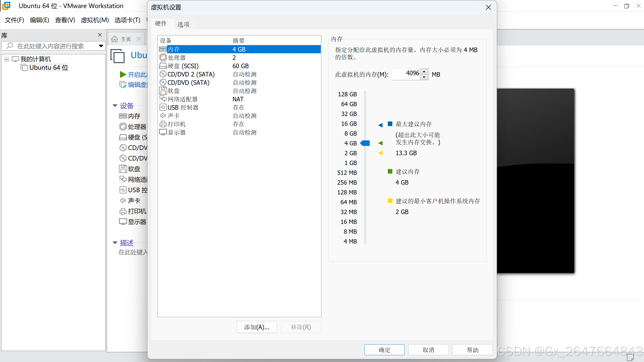Image resolution: width=644 pixels, height=362 pixels.
Task: Click the sound card speaker icon in the dialog list
Action: (x=163, y=116)
